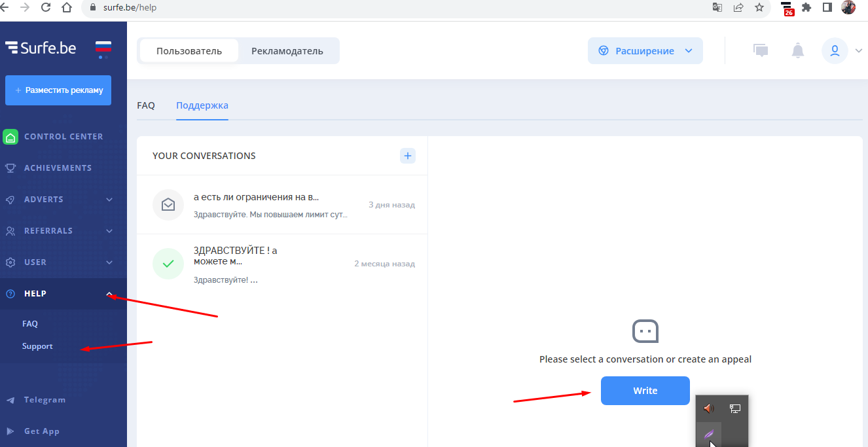Viewport: 868px width, 447px height.
Task: Click the '2 месяца назад' timestamp
Action: 385,264
